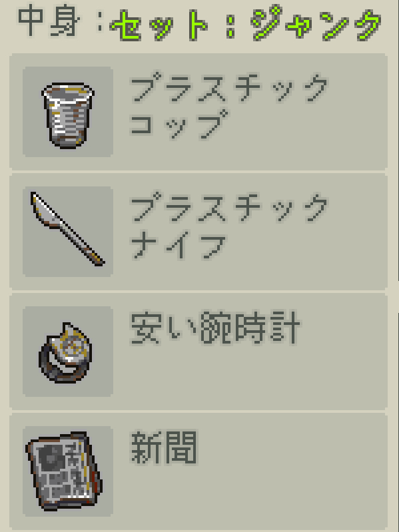Click プラスチック text above コップ
This screenshot has height=532, width=399.
click(229, 87)
